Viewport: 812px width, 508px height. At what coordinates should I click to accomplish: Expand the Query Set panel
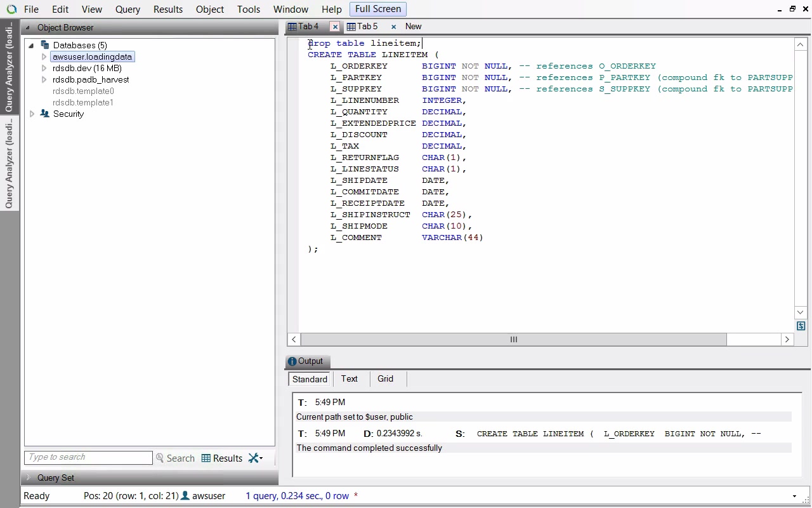(28, 478)
